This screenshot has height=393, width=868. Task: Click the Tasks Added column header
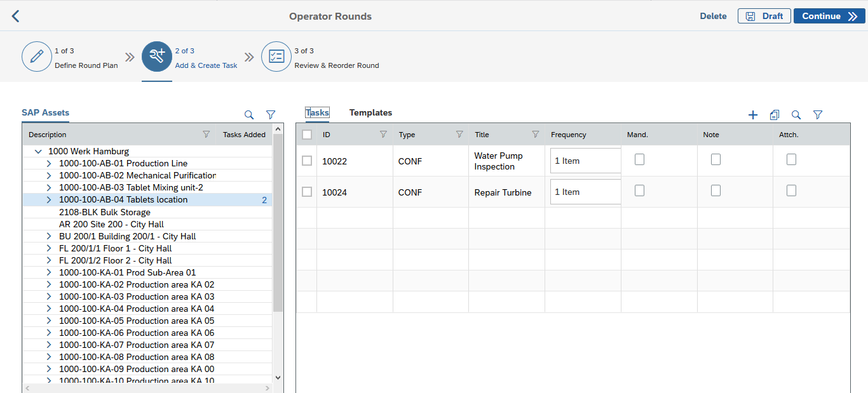pos(244,135)
